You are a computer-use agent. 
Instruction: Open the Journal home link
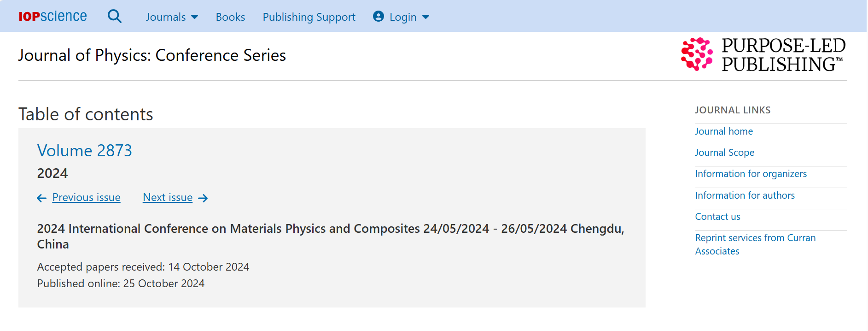[724, 131]
